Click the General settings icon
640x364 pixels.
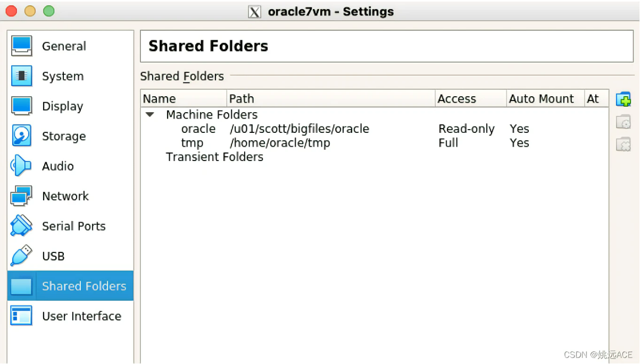(x=21, y=46)
